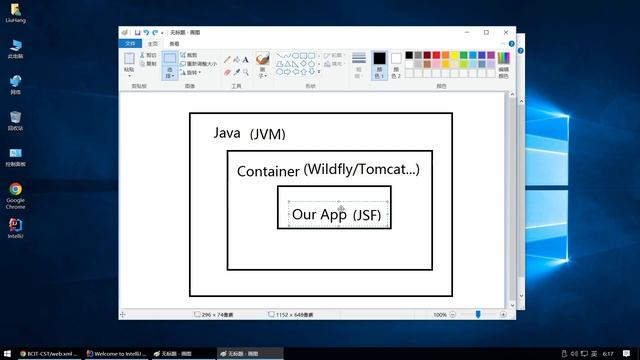Choose the yellow palette swatch
The image size is (640, 360).
tap(454, 55)
